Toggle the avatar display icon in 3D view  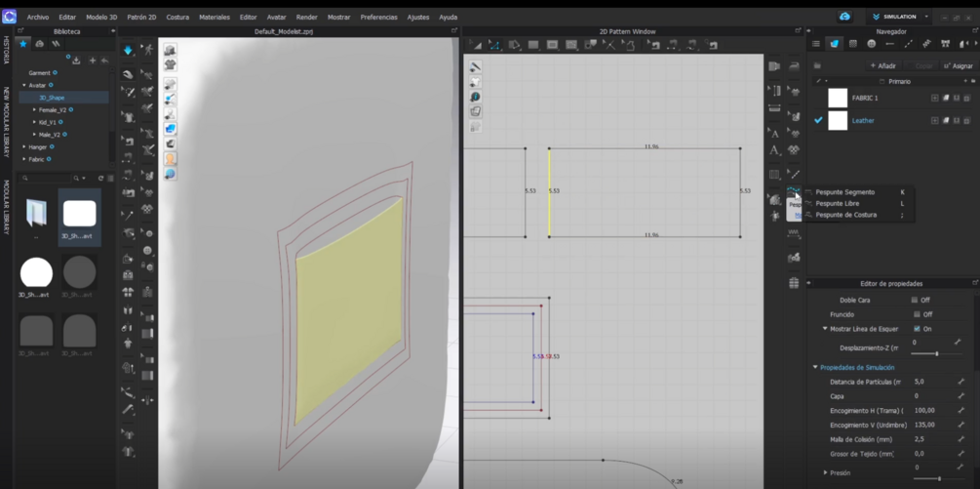(170, 159)
